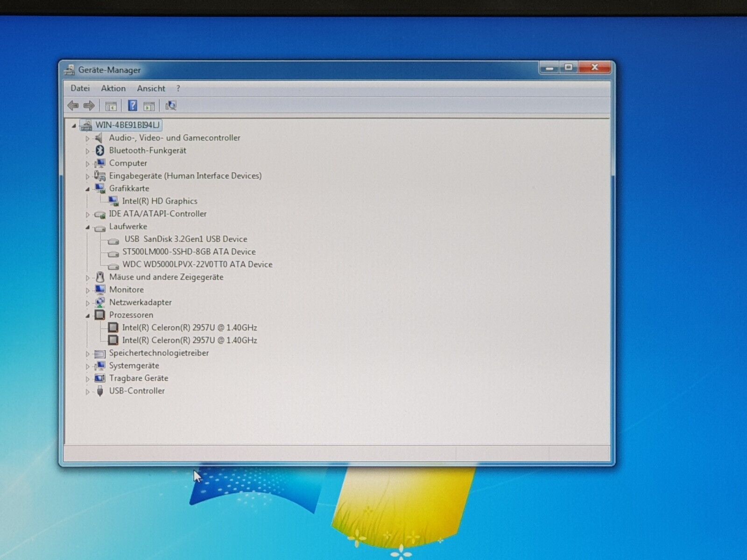Viewport: 747px width, 560px height.
Task: Select the root computer node WIN-4BE91BI94LJ
Action: tap(127, 125)
